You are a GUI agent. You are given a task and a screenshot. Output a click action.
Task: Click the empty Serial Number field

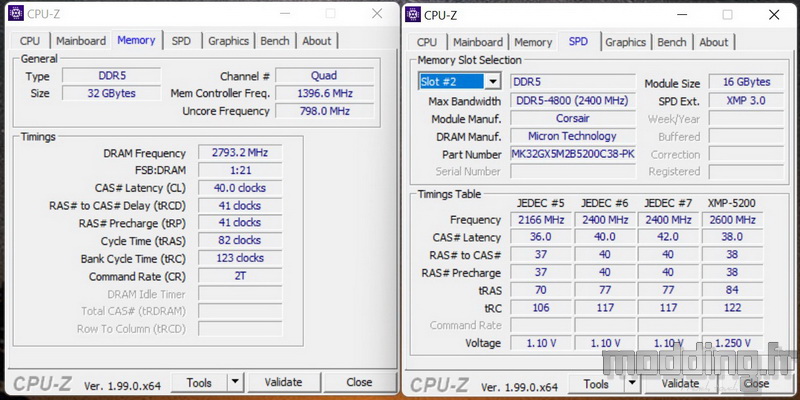pos(573,171)
